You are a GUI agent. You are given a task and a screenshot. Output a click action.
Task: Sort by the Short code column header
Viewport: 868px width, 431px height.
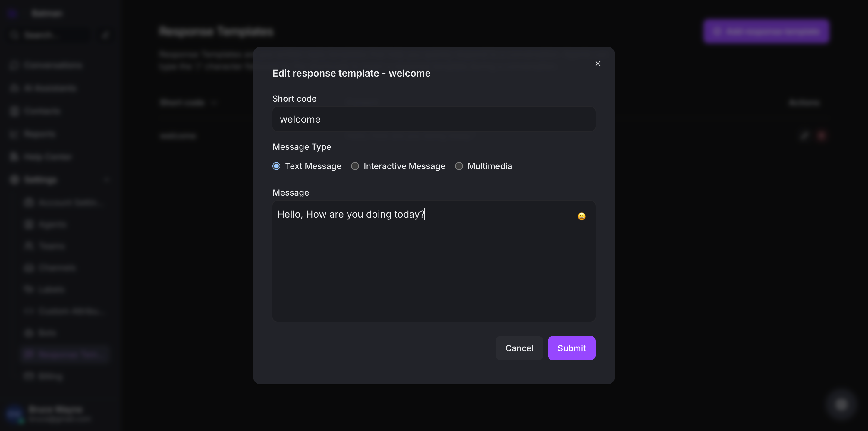click(x=182, y=102)
